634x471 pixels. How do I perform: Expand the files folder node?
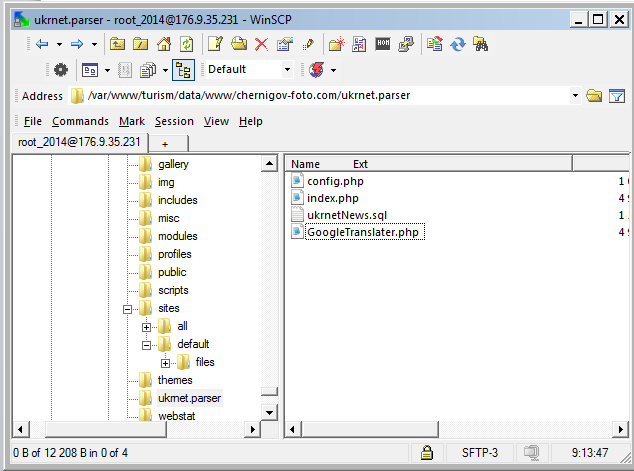(165, 363)
